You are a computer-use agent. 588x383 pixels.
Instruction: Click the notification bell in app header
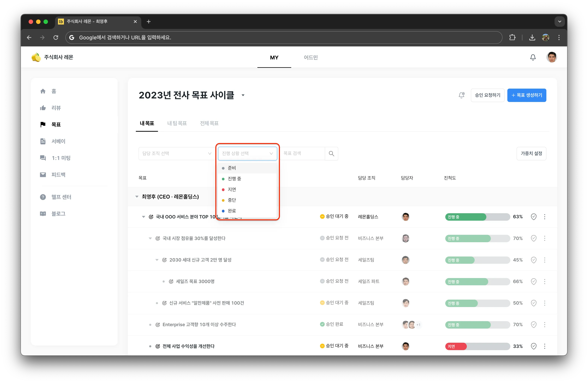click(x=533, y=57)
